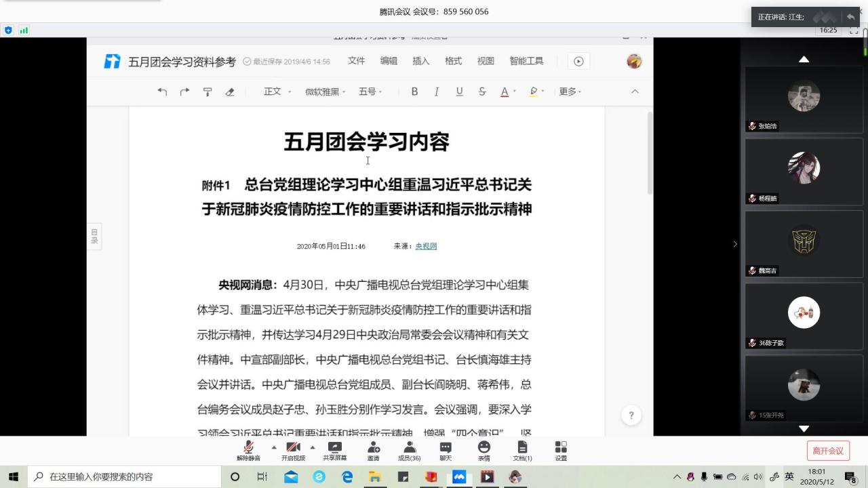Open the chat (聊天) panel
The height and width of the screenshot is (488, 868).
[x=446, y=451]
